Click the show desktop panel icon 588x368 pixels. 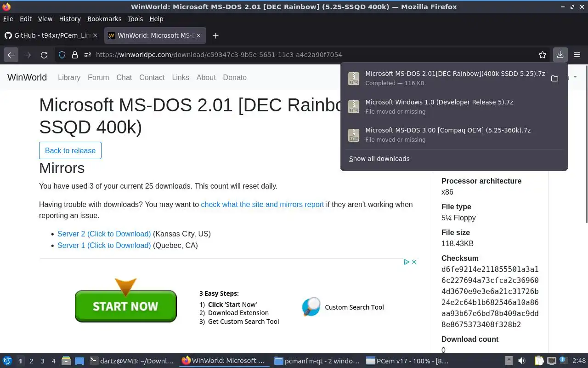click(79, 361)
